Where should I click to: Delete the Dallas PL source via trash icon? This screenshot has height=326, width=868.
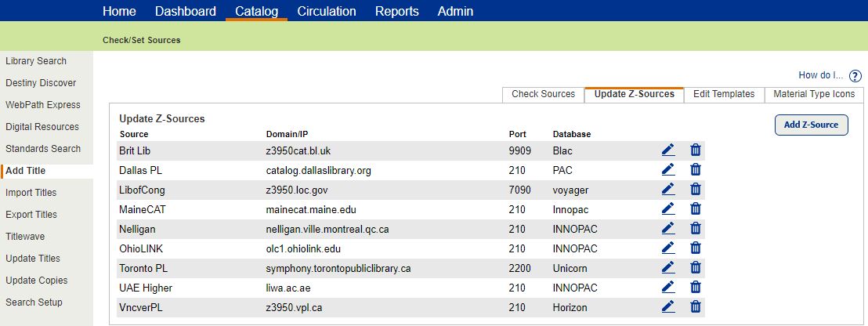point(695,169)
